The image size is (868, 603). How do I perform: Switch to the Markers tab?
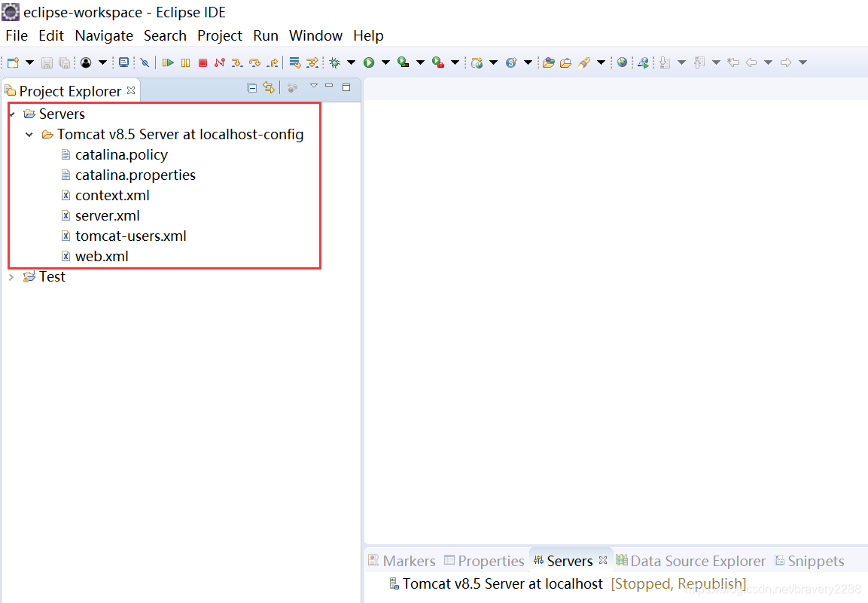pyautogui.click(x=403, y=561)
